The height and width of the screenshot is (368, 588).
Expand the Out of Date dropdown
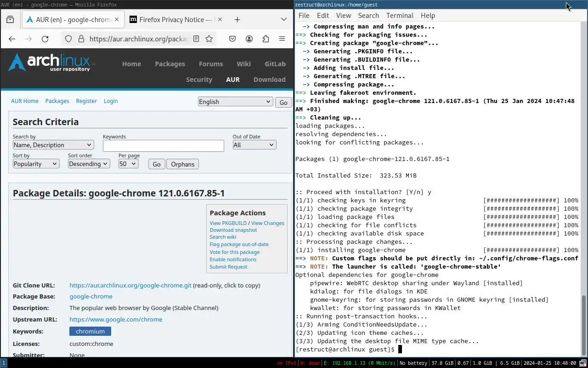pos(254,145)
